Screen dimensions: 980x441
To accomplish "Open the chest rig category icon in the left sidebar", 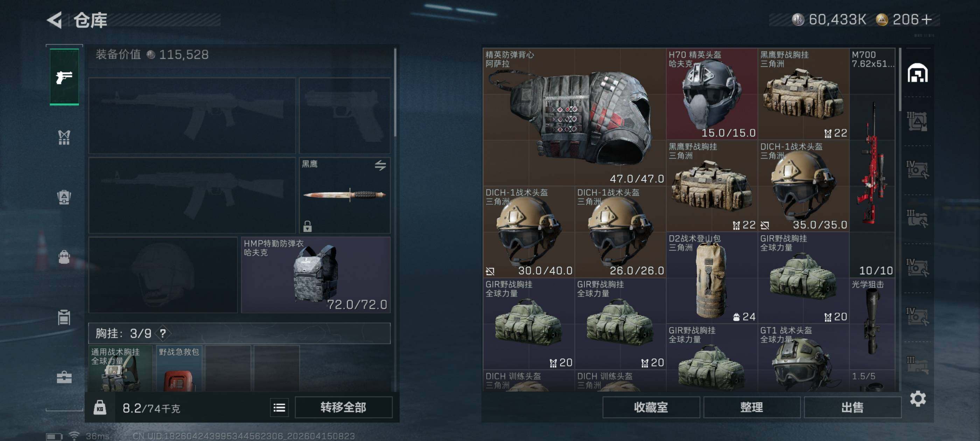I will (64, 137).
